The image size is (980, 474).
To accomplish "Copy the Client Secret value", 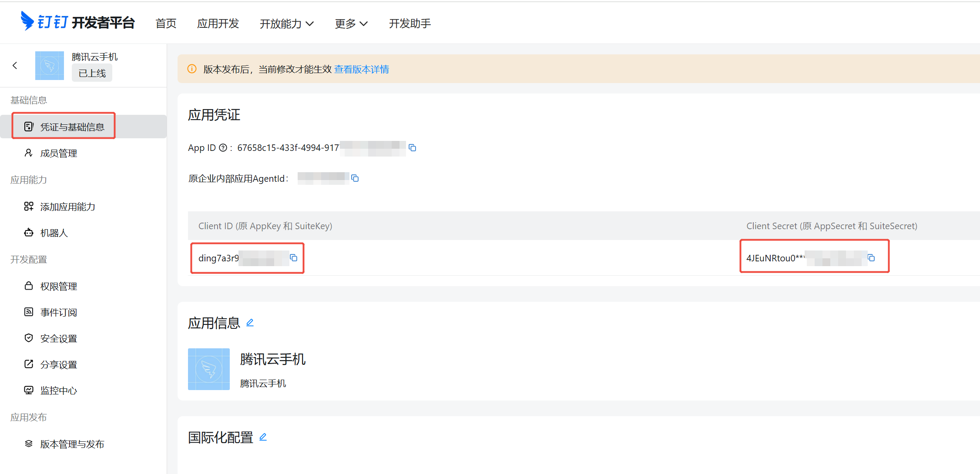I will pos(871,258).
